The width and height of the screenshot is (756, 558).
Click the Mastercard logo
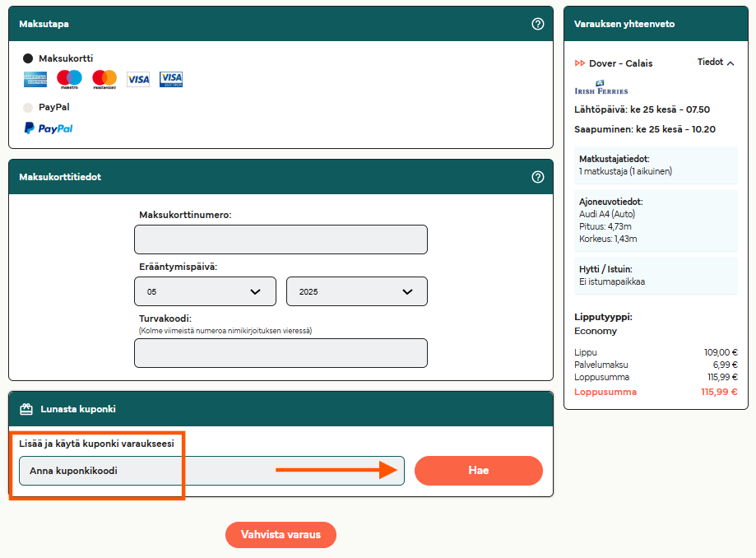(104, 80)
